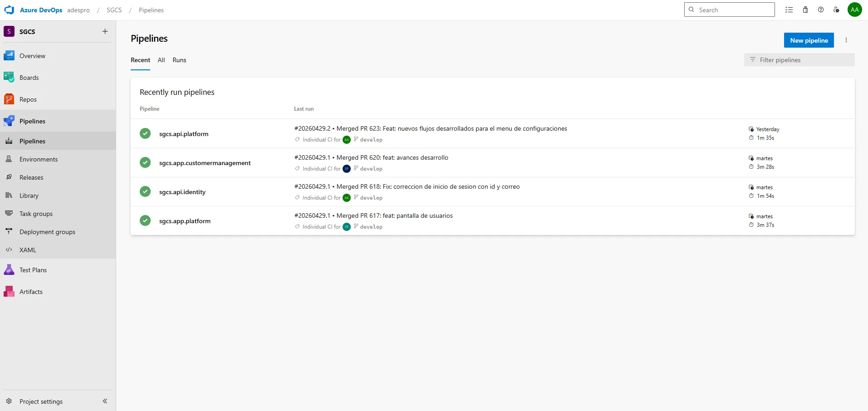This screenshot has height=411, width=868.
Task: Click the 3m 28s duration
Action: pyautogui.click(x=765, y=167)
